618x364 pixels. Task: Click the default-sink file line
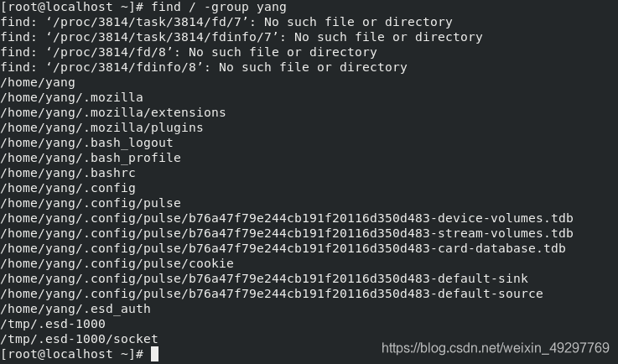264,278
